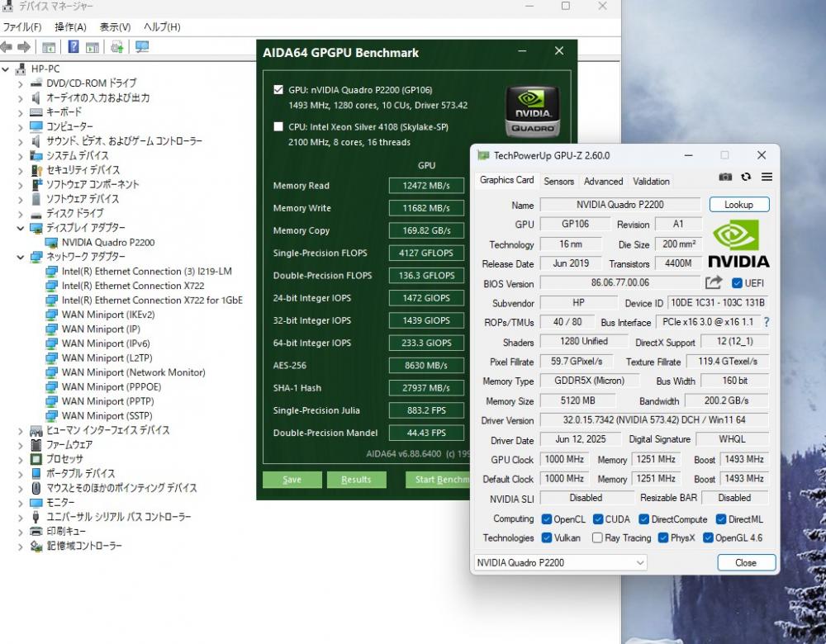This screenshot has width=826, height=644.
Task: Click the print queue category icon
Action: point(36,532)
